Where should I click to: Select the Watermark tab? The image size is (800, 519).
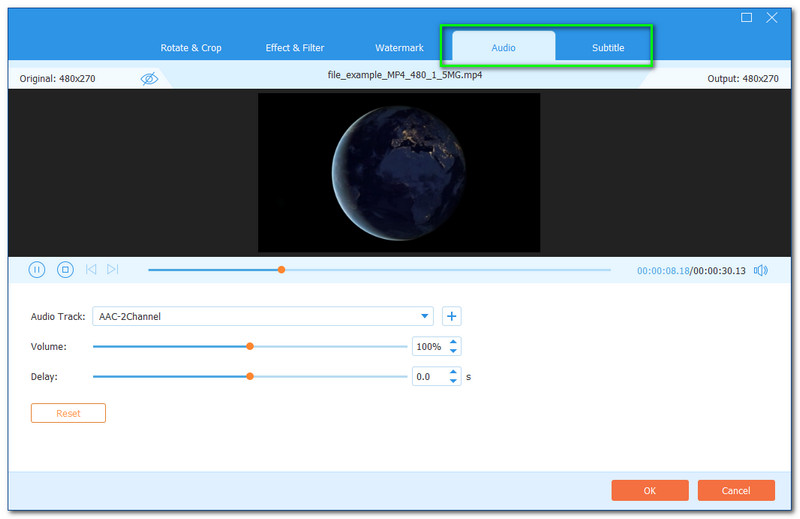399,48
